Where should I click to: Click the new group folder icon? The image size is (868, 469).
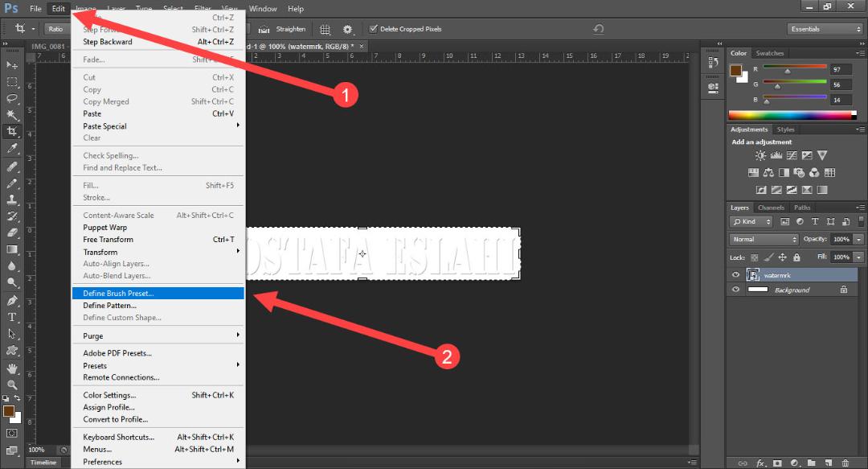pos(811,463)
